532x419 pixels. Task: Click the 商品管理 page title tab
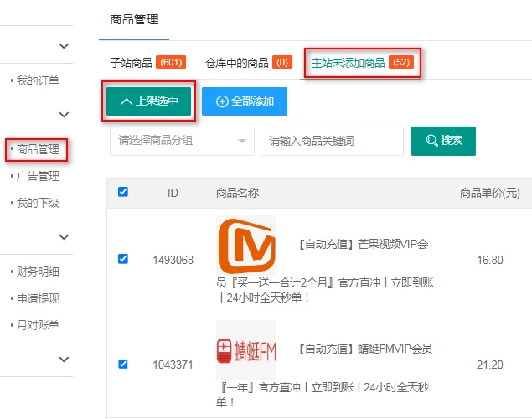click(x=134, y=19)
